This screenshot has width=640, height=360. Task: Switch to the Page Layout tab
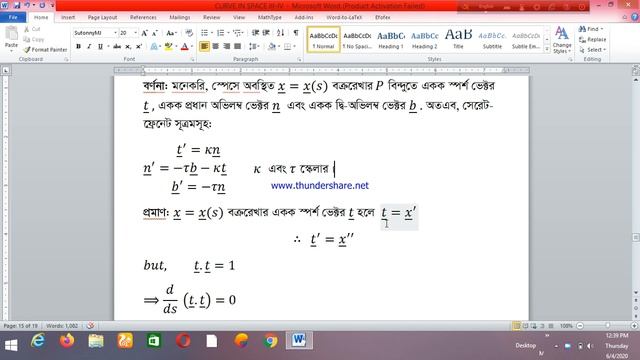102,17
